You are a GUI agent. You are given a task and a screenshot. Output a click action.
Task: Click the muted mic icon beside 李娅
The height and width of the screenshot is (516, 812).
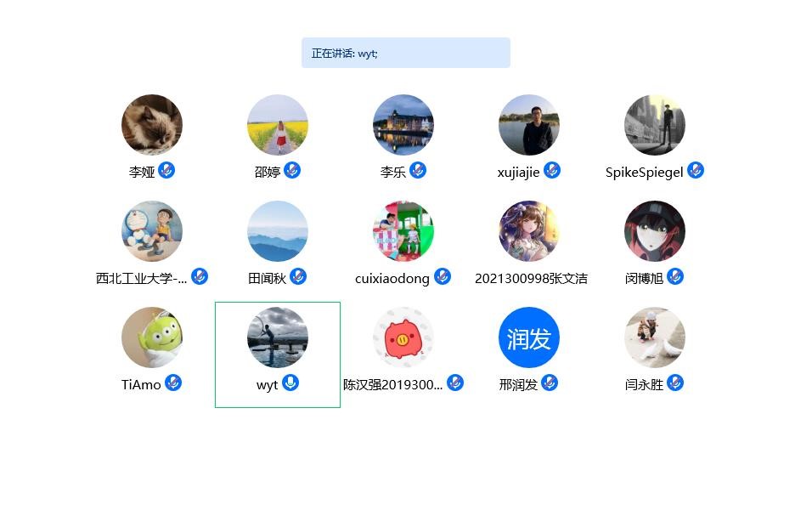click(166, 170)
